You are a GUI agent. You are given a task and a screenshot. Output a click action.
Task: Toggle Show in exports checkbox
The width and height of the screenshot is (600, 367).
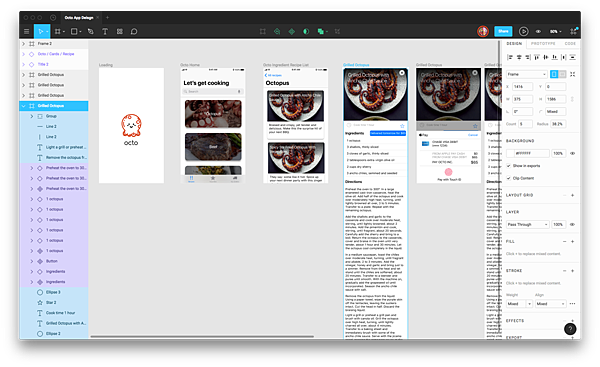(509, 166)
